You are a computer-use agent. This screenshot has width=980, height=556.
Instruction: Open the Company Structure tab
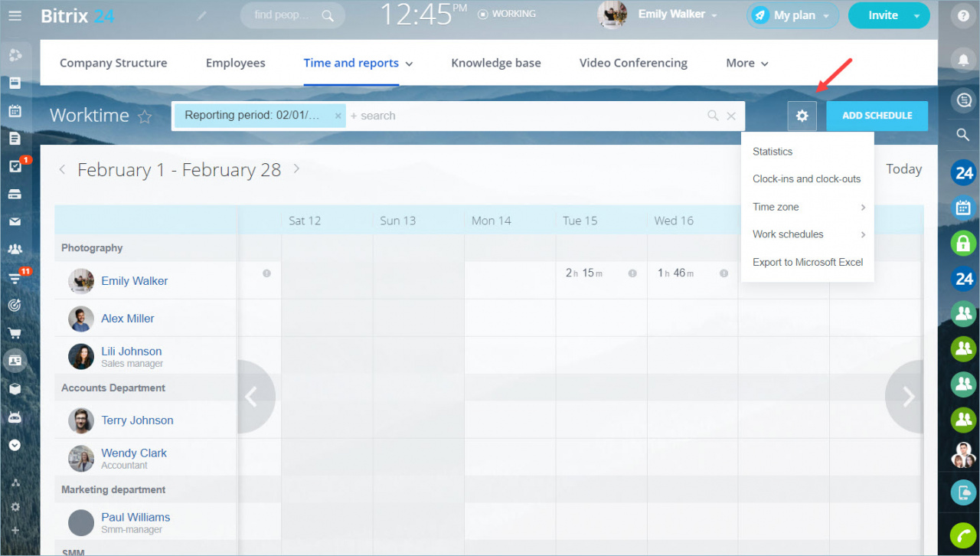(113, 63)
